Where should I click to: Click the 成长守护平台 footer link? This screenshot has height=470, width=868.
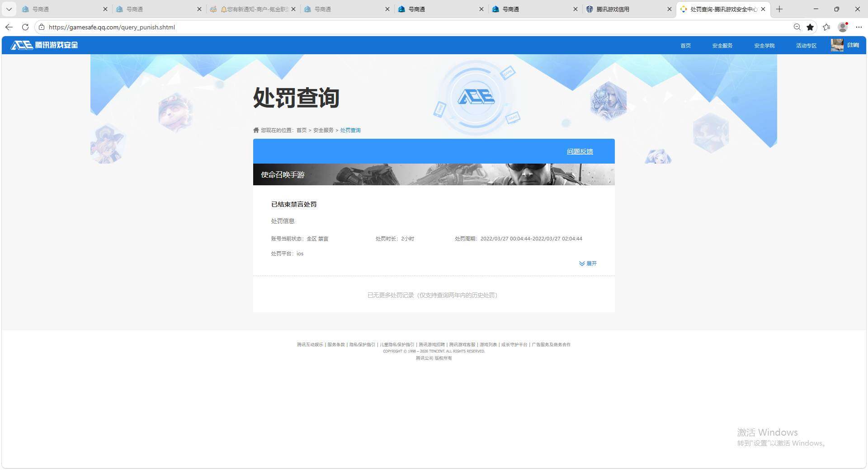[515, 344]
